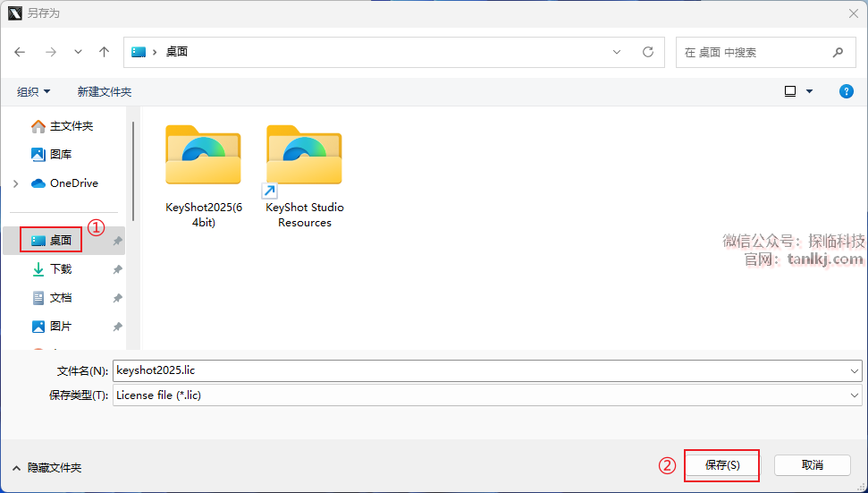The image size is (868, 493).
Task: Open the recent locations dropdown chevron
Action: (x=78, y=52)
